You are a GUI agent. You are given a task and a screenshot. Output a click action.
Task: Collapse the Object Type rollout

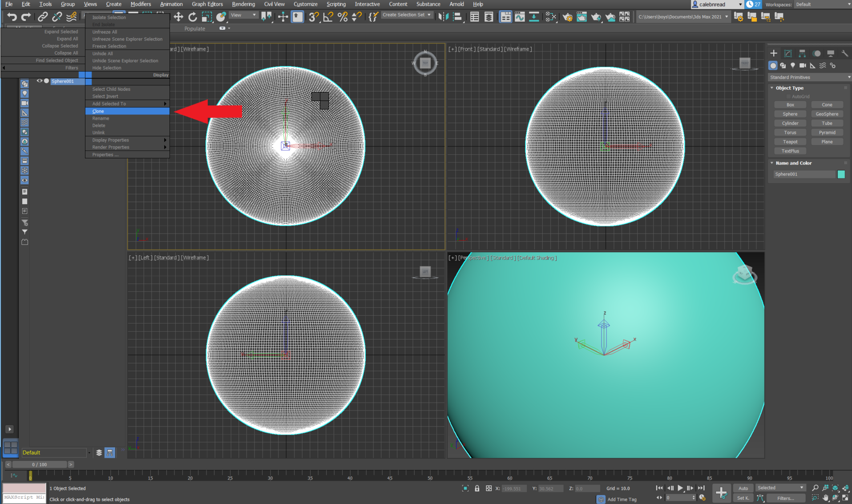click(772, 88)
